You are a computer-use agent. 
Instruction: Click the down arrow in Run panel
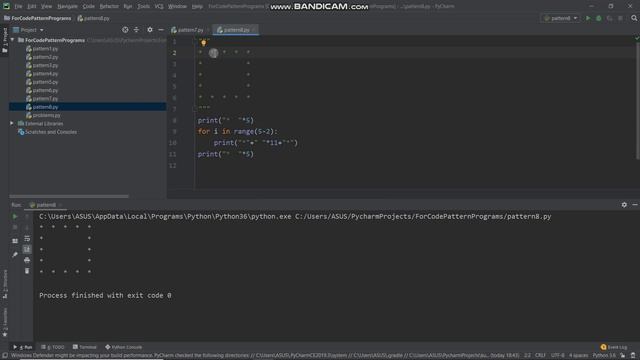point(27,227)
